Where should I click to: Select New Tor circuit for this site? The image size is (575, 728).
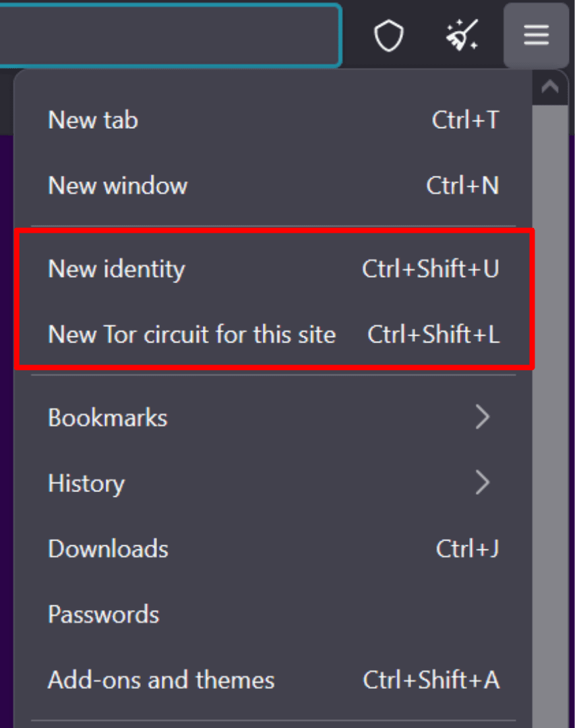192,334
